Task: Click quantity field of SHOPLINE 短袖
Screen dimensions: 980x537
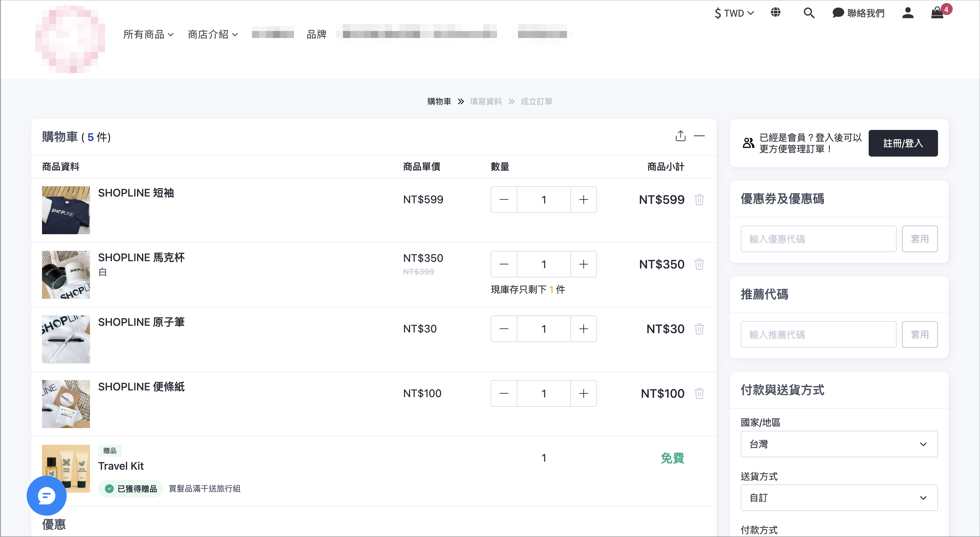Action: point(544,199)
